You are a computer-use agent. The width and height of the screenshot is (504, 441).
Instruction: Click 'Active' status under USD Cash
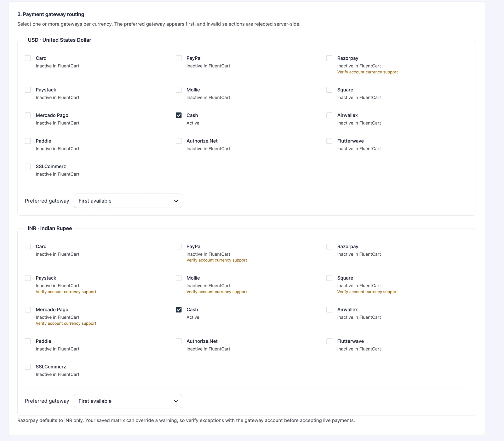point(193,123)
